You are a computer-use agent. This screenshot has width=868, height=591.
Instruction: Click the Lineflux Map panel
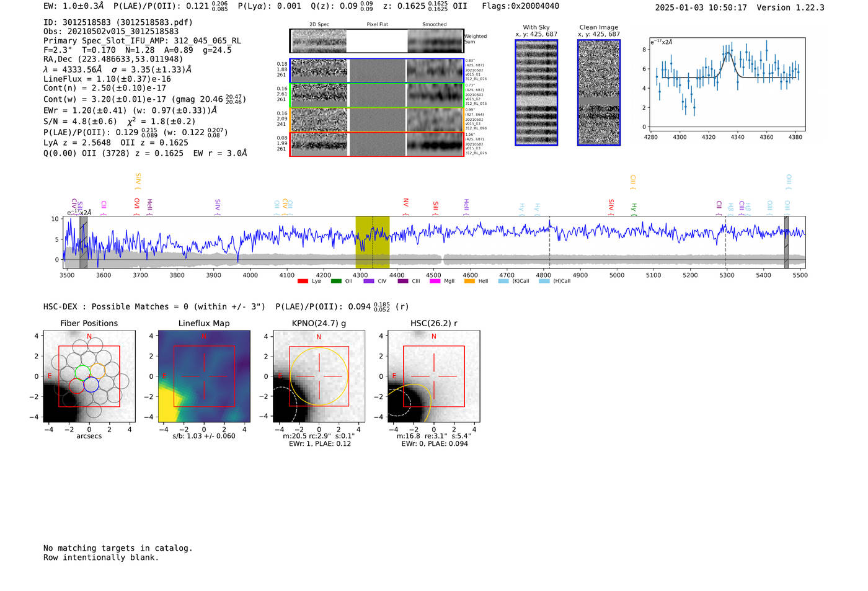[x=204, y=376]
